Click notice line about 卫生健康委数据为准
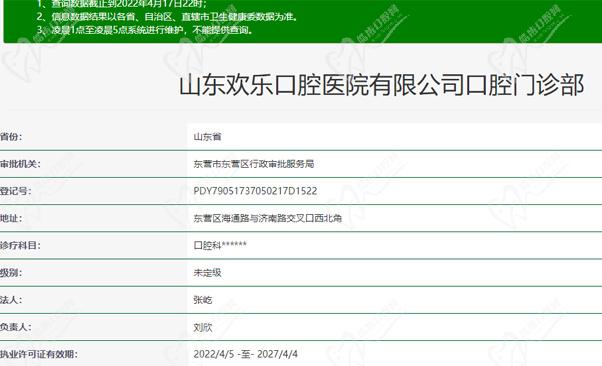The image size is (602, 366). [x=167, y=17]
